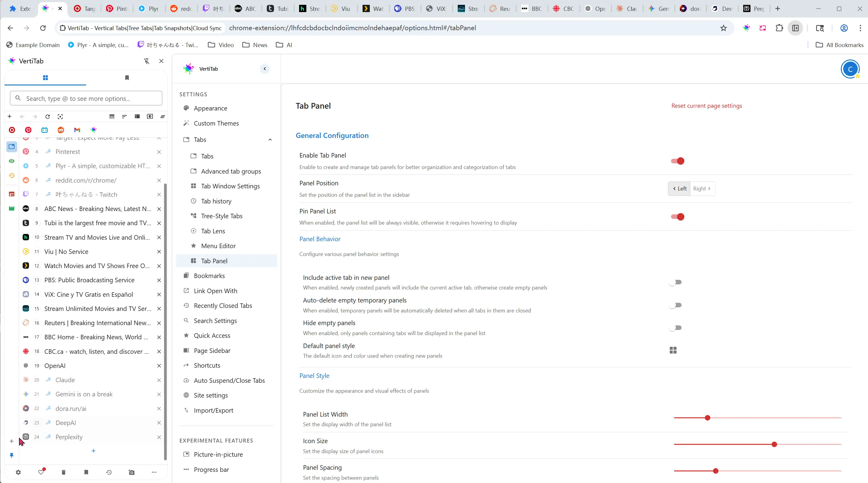868x483 pixels.
Task: Select the red news layout panel icon
Action: [12, 194]
